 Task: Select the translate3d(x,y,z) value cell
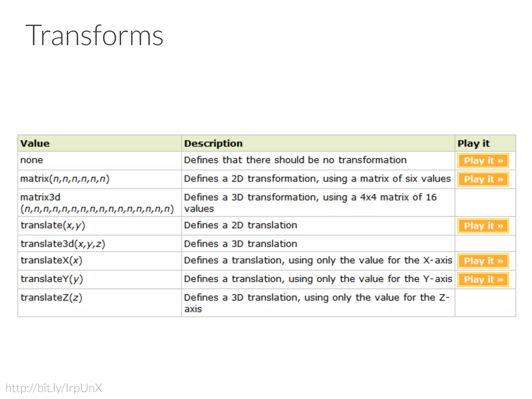63,244
